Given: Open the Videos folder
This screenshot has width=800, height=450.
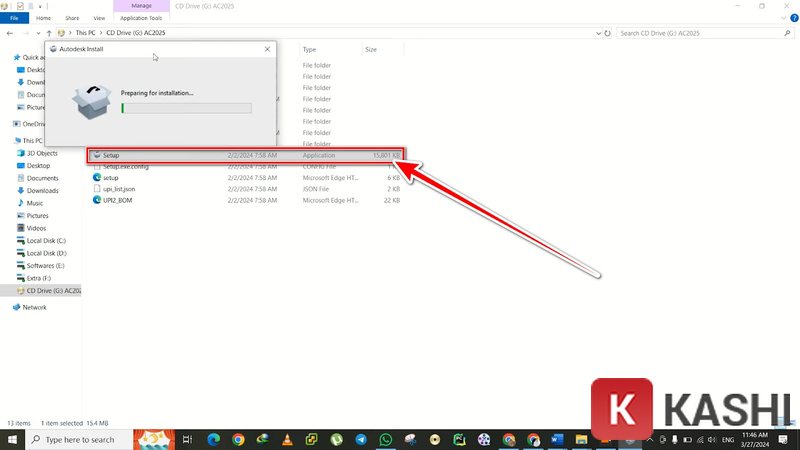Looking at the screenshot, I should click(x=36, y=228).
